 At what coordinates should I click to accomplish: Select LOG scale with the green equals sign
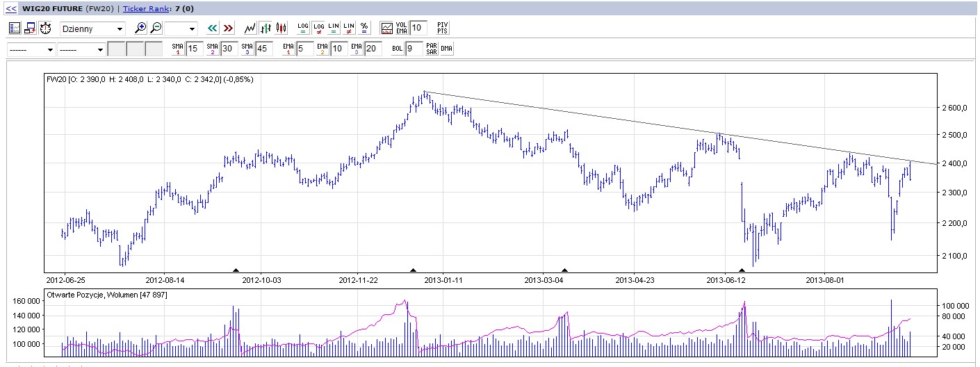pos(303,28)
